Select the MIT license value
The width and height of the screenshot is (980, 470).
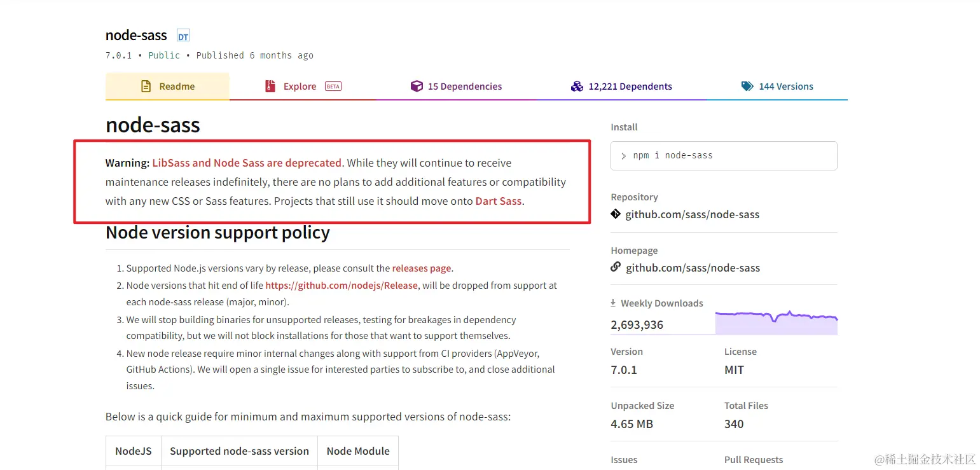[734, 370]
